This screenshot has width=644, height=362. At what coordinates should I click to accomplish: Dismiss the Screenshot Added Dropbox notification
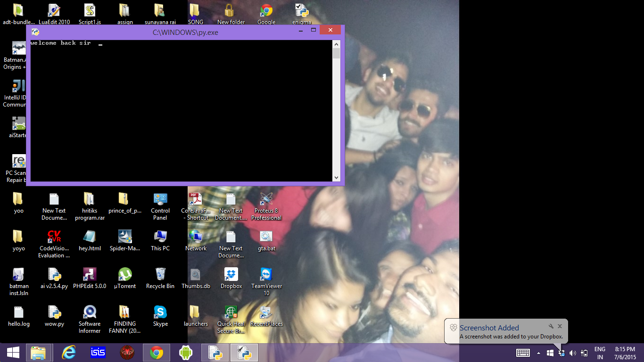[560, 326]
